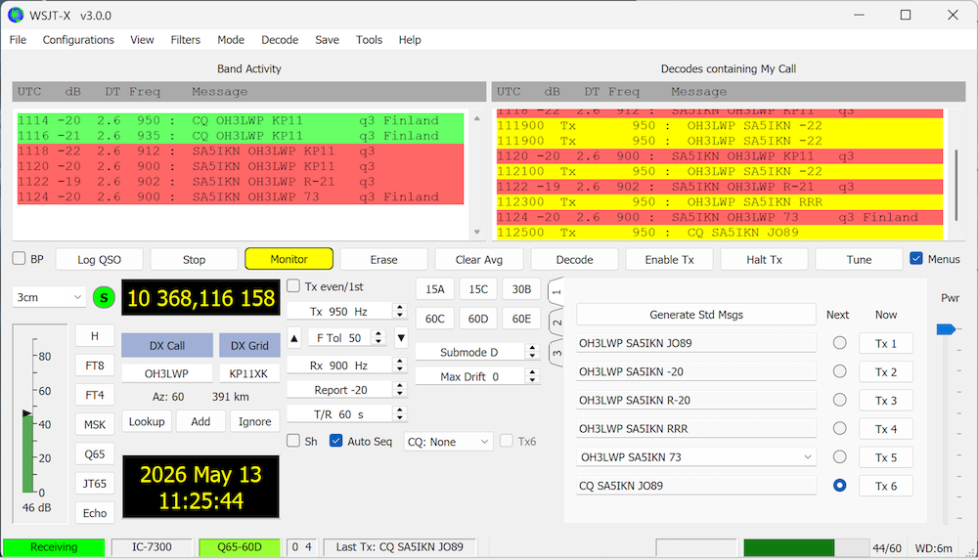Click Generate Std Msgs button
The image size is (978, 560).
696,315
